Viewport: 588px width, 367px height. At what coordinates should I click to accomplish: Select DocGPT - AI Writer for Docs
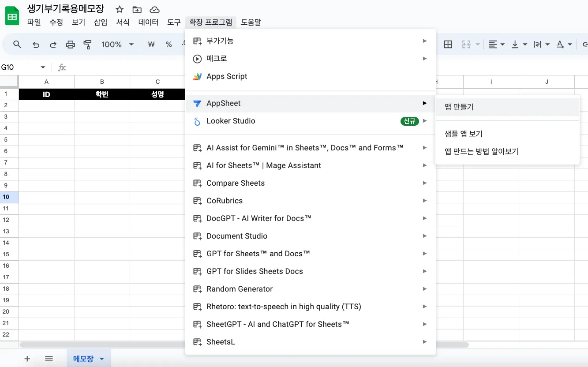point(311,218)
